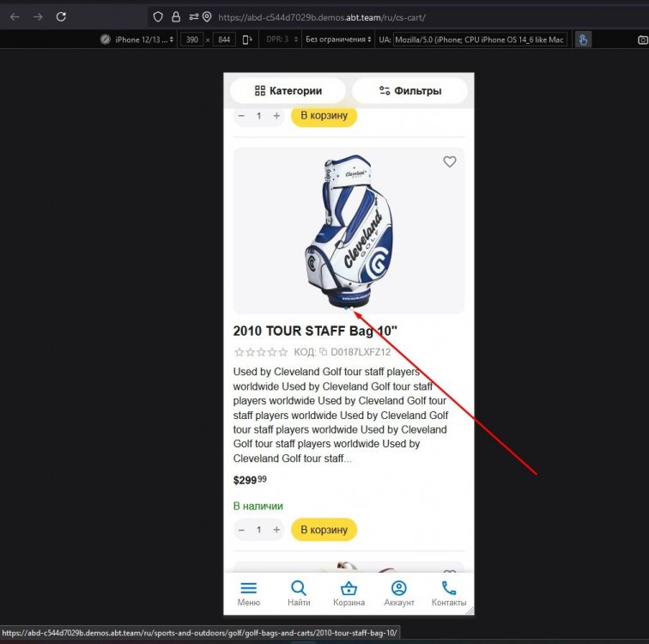Click 'В корзину' in the card above Tour Staff Bag
Viewport: 649px width, 644px height.
pyautogui.click(x=324, y=115)
